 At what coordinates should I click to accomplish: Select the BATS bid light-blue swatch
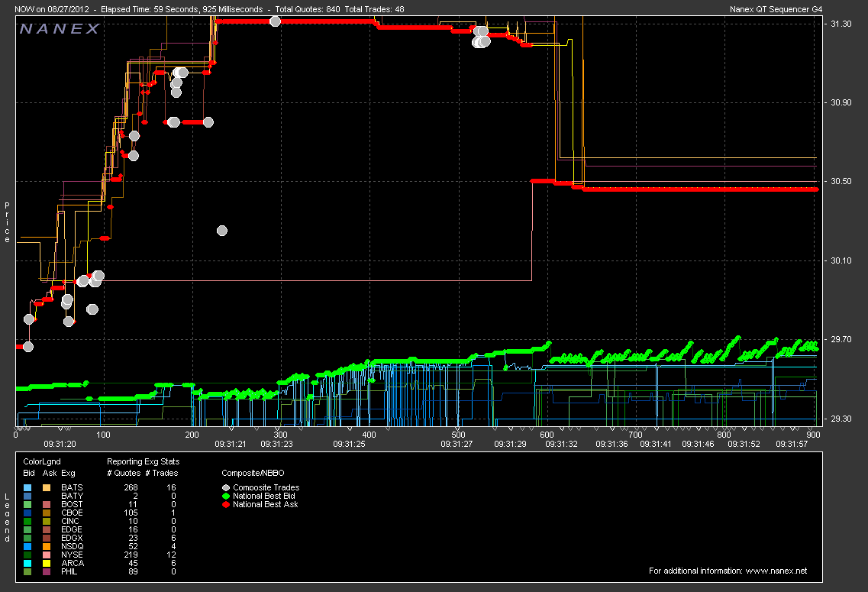27,488
